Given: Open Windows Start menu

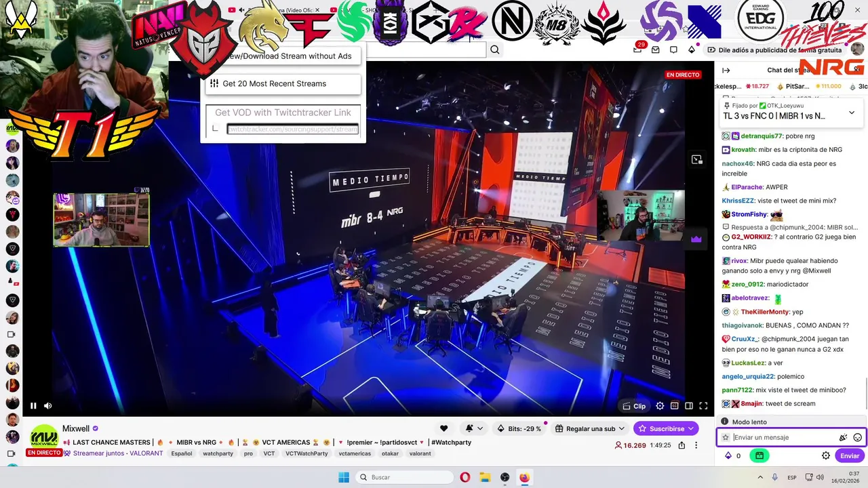Looking at the screenshot, I should (x=344, y=477).
